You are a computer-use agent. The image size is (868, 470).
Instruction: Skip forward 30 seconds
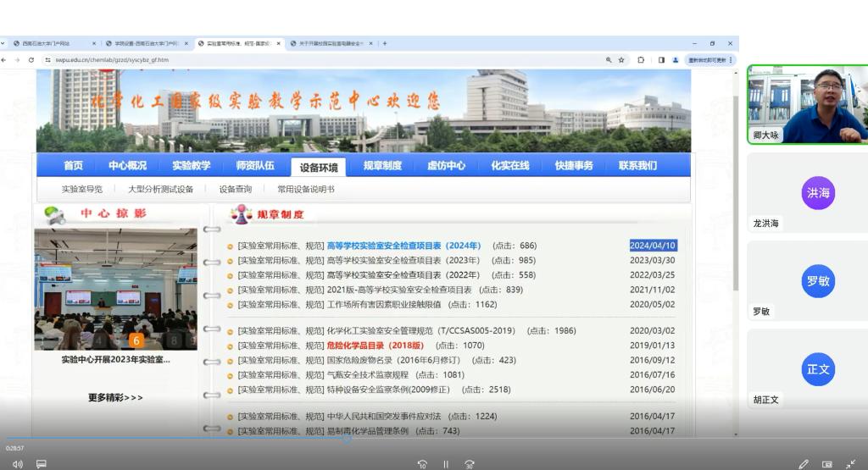(x=469, y=464)
